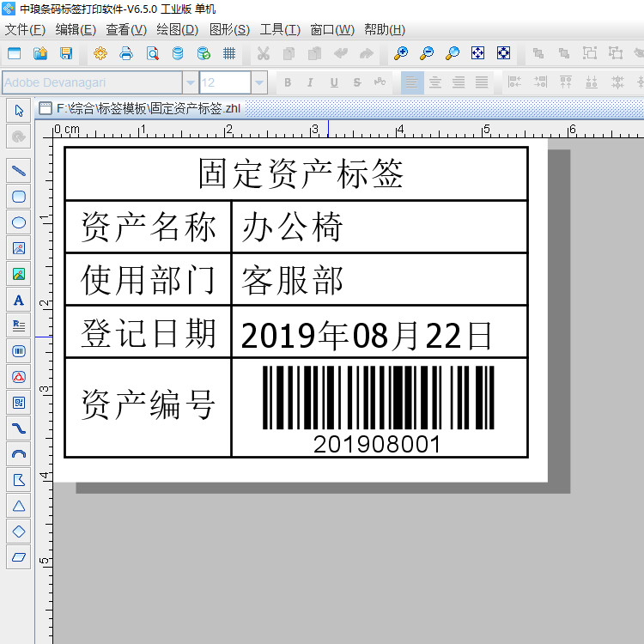Select the parallelogram shape tool
644x644 pixels.
pyautogui.click(x=19, y=557)
